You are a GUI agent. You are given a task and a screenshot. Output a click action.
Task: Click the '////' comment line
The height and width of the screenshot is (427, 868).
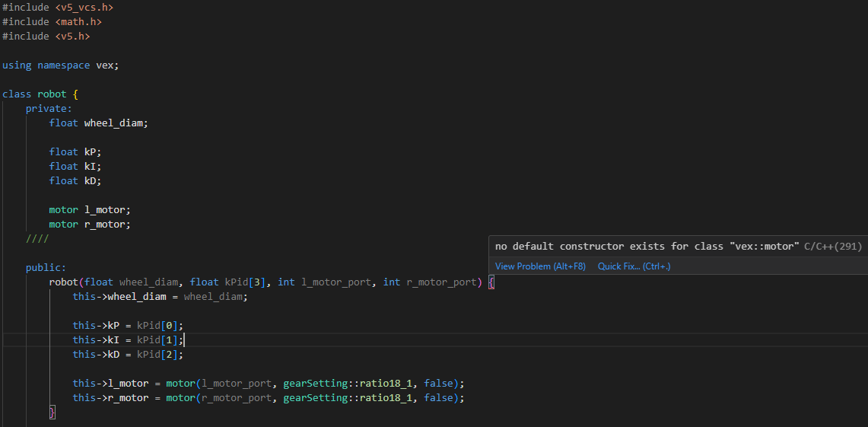pos(37,239)
